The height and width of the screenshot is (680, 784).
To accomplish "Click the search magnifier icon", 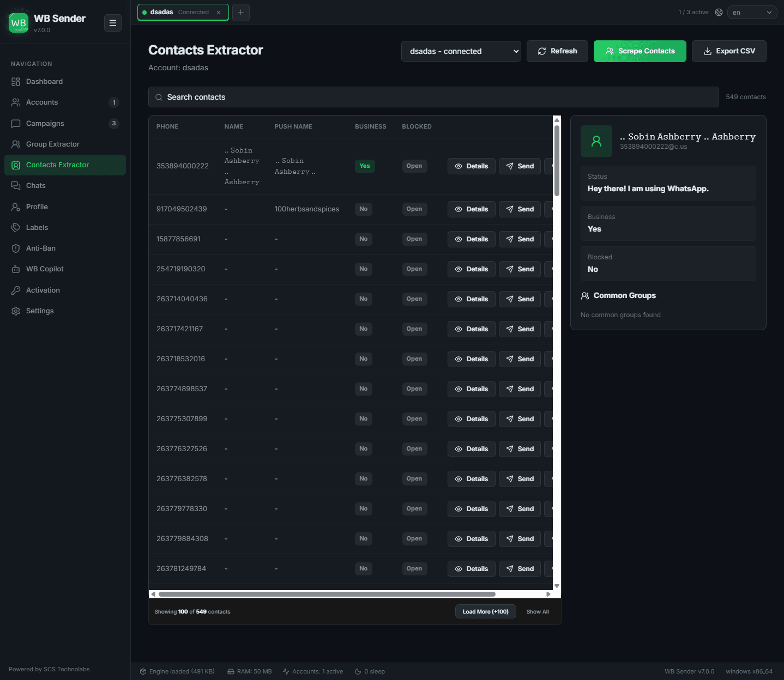I will 159,98.
